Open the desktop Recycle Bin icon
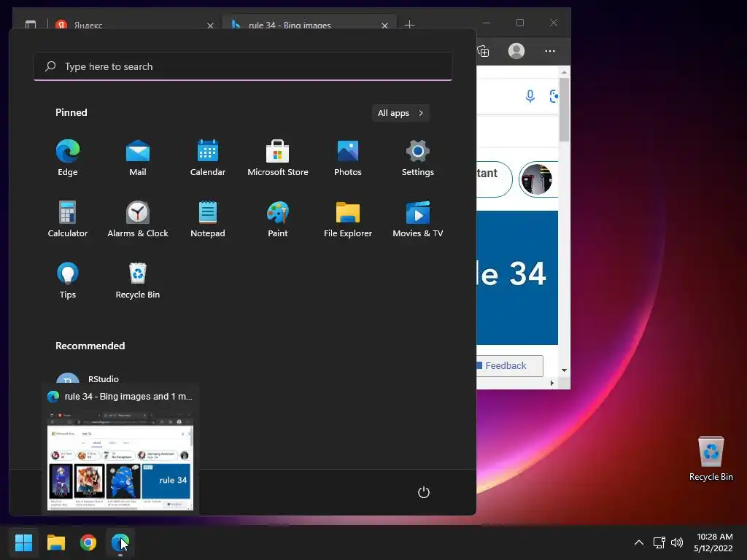The image size is (747, 560). [x=711, y=459]
